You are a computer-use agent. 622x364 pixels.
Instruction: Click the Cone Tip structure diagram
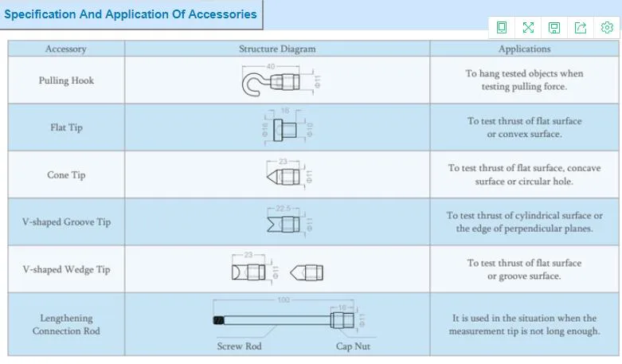coord(289,174)
